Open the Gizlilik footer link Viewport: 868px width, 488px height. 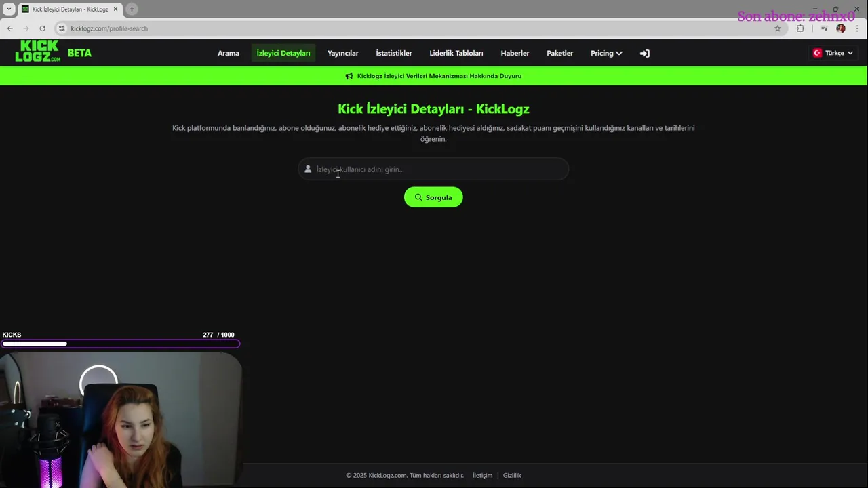point(512,475)
